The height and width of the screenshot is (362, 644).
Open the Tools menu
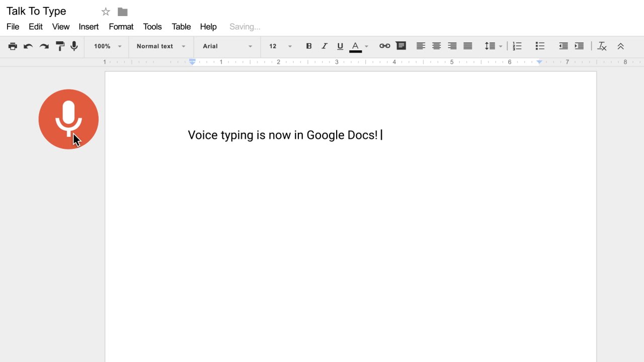[x=152, y=27]
